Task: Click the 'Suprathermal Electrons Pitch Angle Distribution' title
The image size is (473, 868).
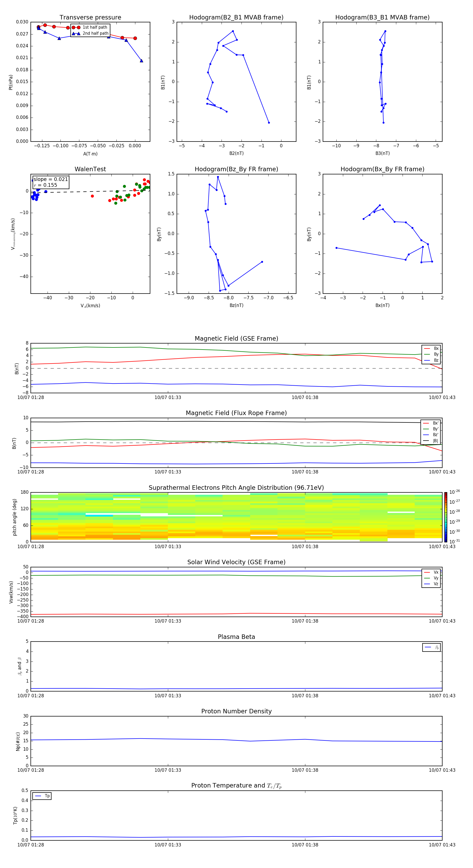Action: pyautogui.click(x=236, y=488)
